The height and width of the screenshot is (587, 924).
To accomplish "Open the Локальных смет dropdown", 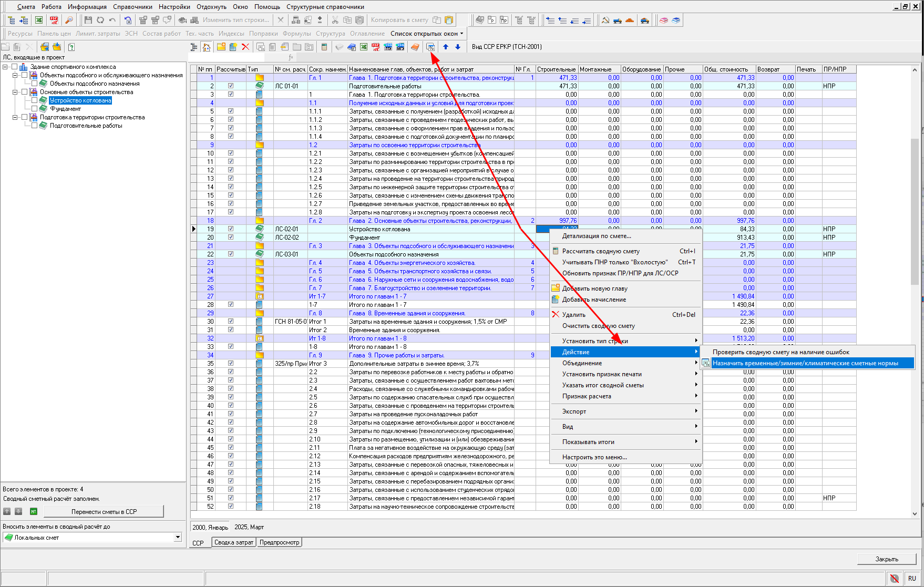I will (178, 537).
